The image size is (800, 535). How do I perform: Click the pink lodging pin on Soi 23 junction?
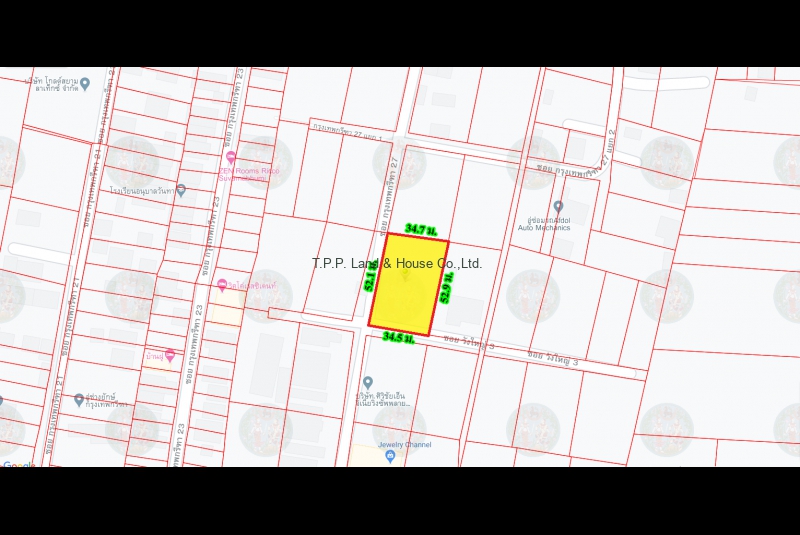pyautogui.click(x=221, y=285)
